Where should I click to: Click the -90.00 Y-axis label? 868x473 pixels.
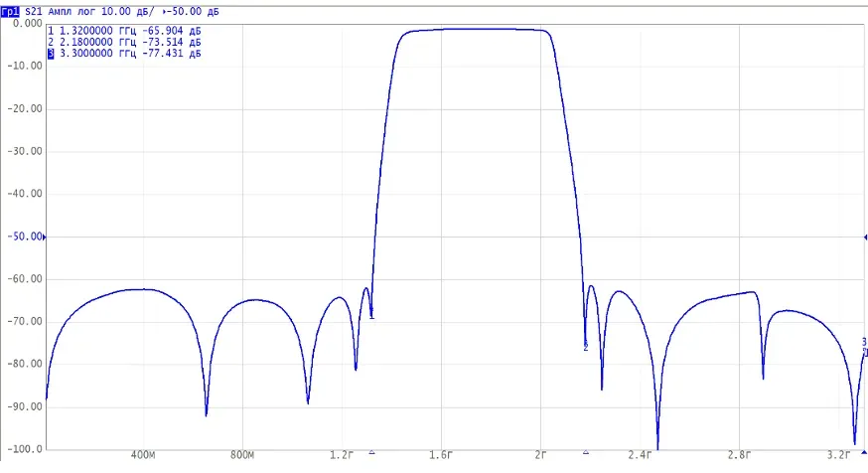tap(25, 406)
